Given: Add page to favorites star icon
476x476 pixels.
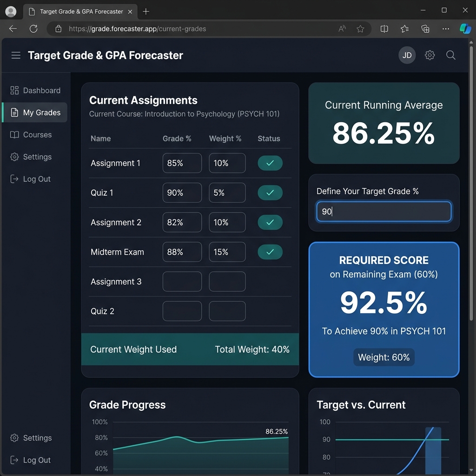Looking at the screenshot, I should 360,29.
